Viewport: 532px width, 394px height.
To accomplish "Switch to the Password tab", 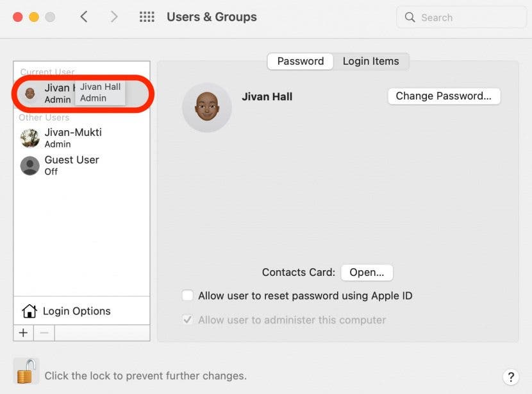I will (x=300, y=61).
